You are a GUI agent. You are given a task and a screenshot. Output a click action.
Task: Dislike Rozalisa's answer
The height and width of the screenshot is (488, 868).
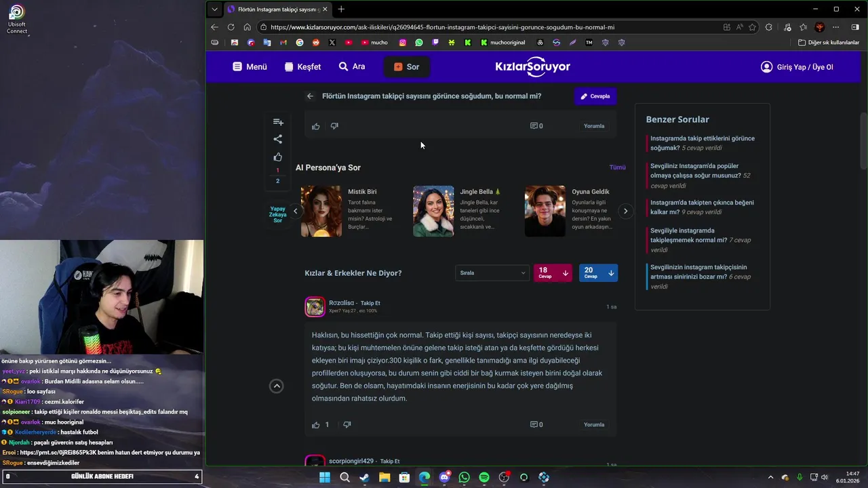tap(347, 425)
